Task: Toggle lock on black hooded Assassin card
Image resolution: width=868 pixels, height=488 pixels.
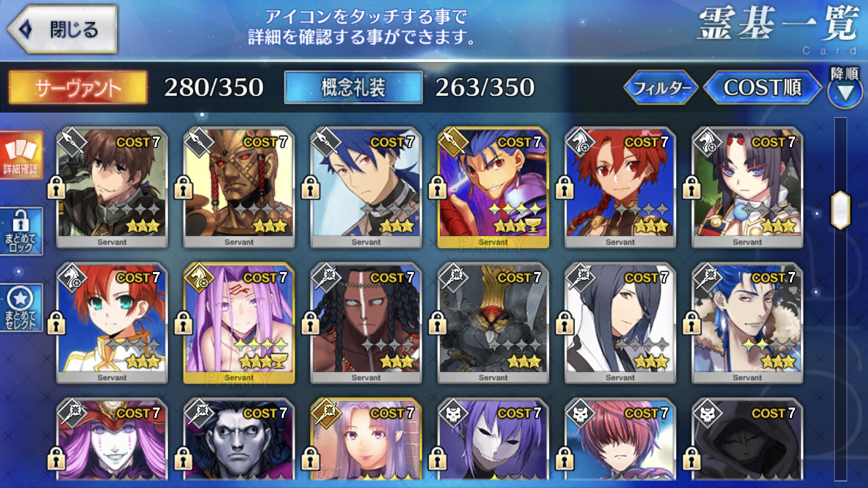Action: click(x=690, y=457)
